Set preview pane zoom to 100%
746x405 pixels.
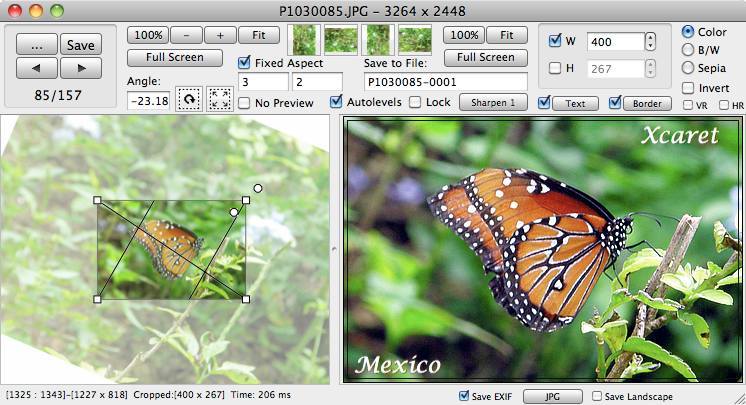[464, 35]
